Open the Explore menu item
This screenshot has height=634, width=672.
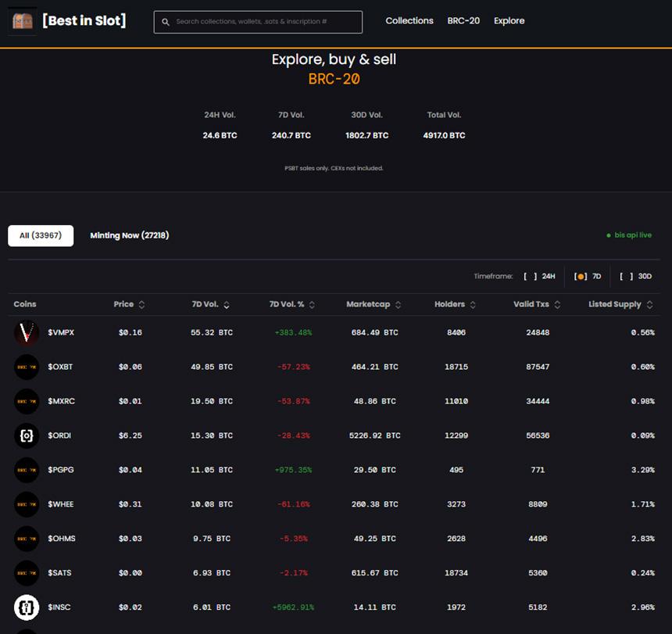[x=509, y=20]
